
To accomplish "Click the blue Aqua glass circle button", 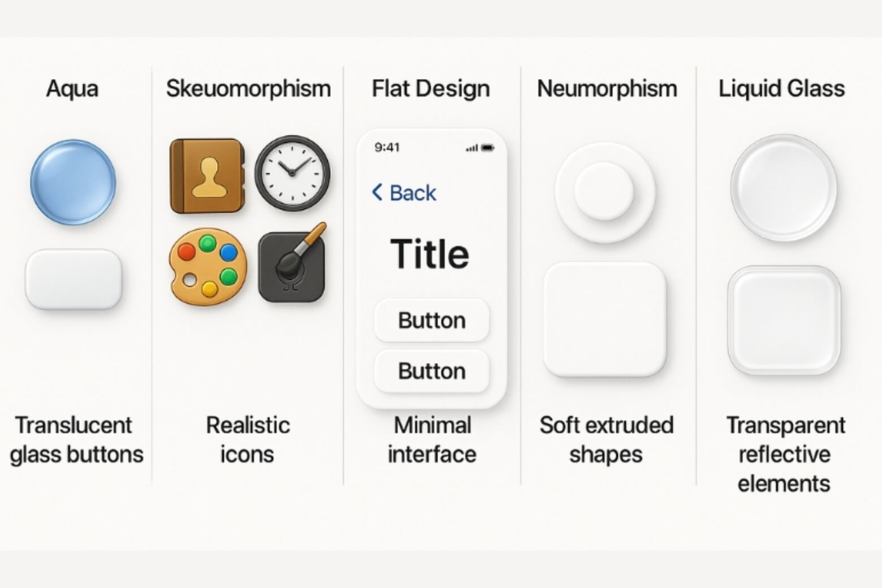I will pos(73,182).
